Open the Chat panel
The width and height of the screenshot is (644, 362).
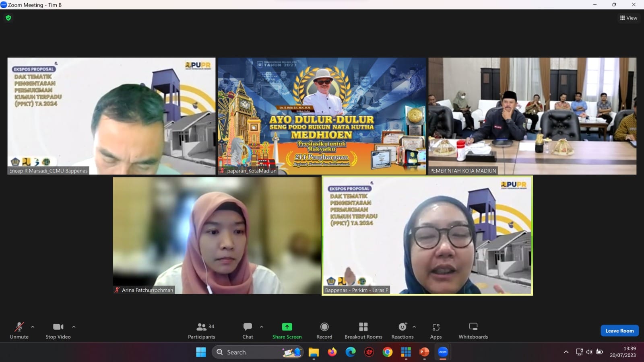pyautogui.click(x=248, y=330)
